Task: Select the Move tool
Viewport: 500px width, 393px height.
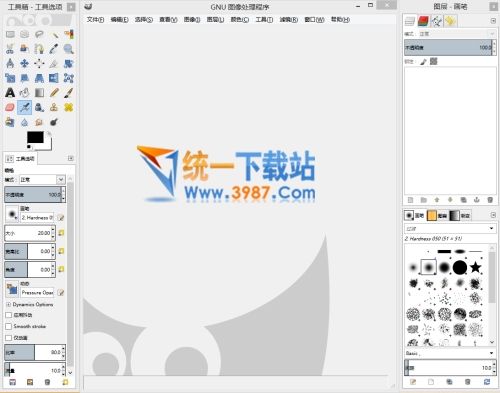Action: [25, 63]
